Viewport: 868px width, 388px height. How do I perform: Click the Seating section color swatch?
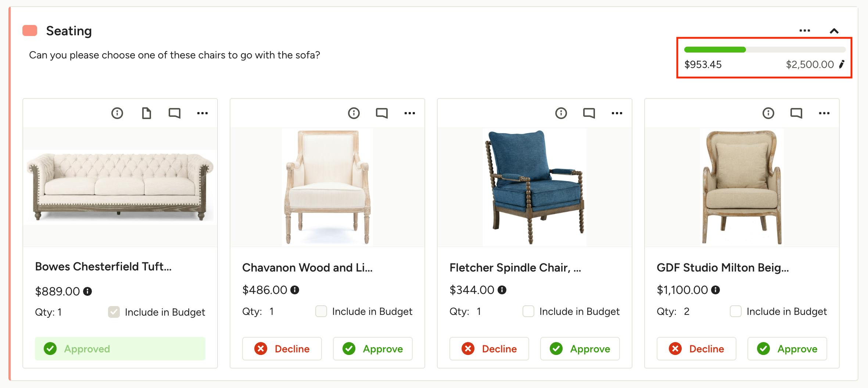[30, 31]
